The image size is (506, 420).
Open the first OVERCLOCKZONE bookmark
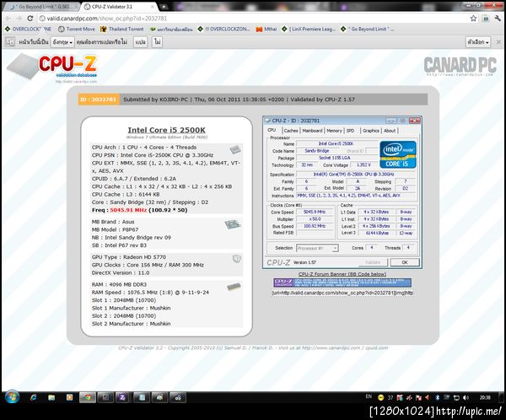28,29
